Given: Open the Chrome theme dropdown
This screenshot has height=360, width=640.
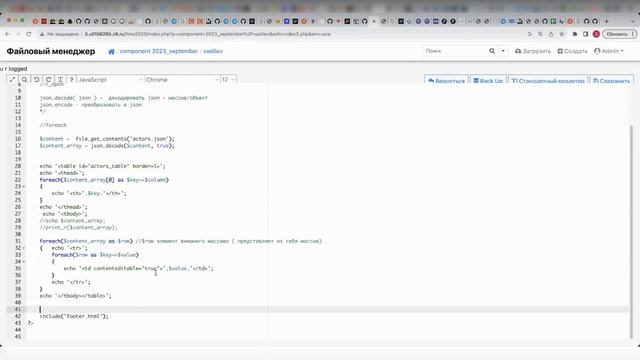Looking at the screenshot, I should pyautogui.click(x=182, y=80).
